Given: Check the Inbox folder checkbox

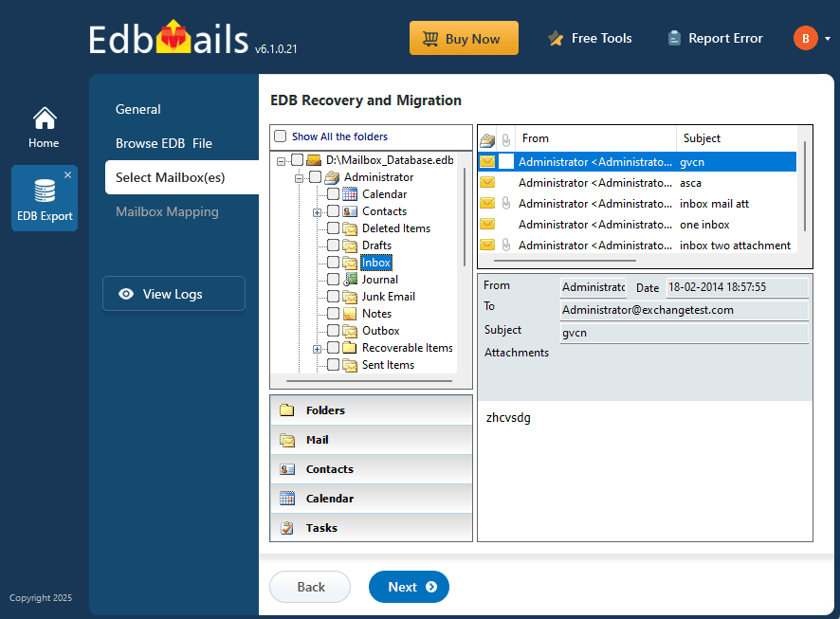Looking at the screenshot, I should 333,262.
